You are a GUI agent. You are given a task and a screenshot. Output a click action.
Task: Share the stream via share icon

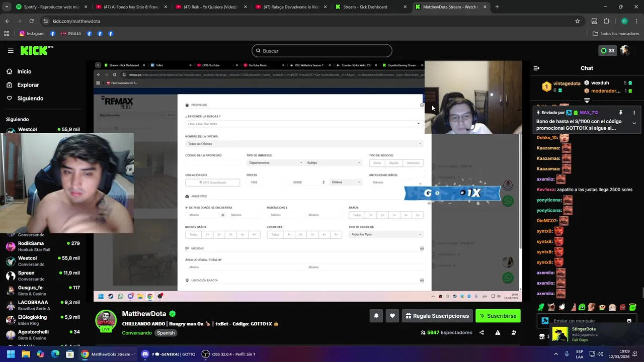pos(481,332)
